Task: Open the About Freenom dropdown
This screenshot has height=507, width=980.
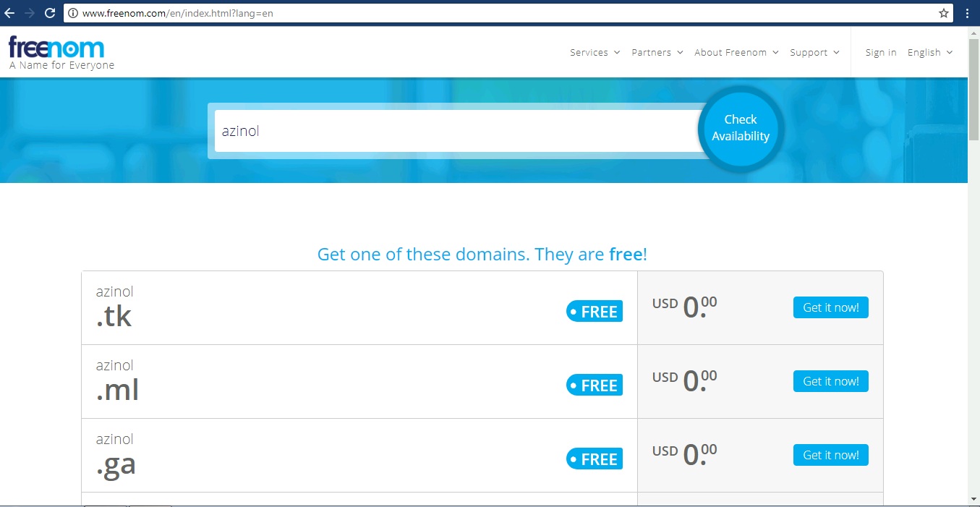Action: [x=736, y=52]
